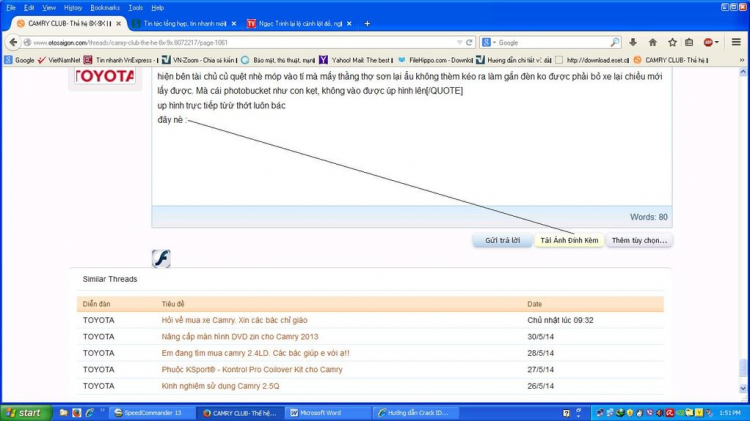Close the Ngọc Trinh tab
The image size is (750, 421).
[349, 23]
